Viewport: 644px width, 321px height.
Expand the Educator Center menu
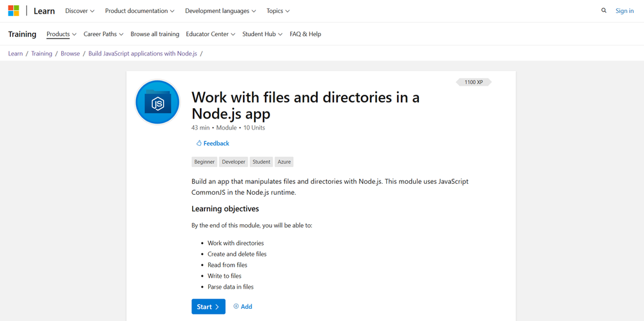point(210,34)
